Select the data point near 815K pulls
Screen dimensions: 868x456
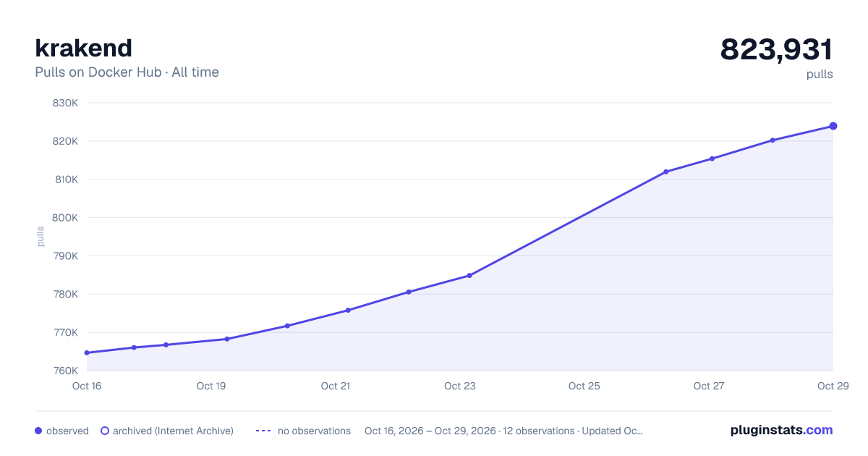[712, 159]
